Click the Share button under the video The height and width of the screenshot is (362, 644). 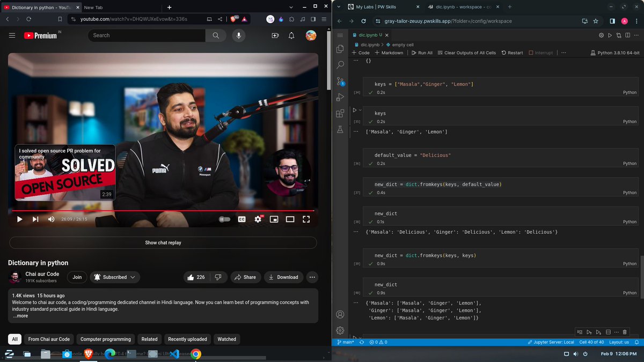point(245,277)
